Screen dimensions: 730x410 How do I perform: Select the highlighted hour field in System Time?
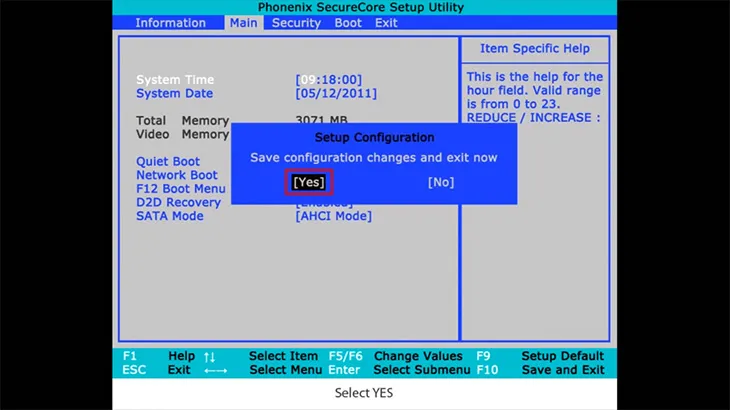(308, 80)
